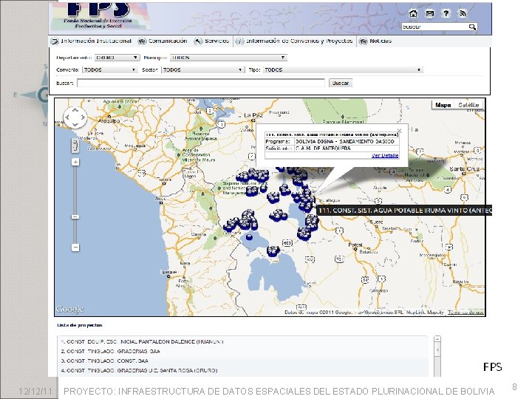Click the Google logo on map
The width and height of the screenshot is (532, 399).
(69, 309)
